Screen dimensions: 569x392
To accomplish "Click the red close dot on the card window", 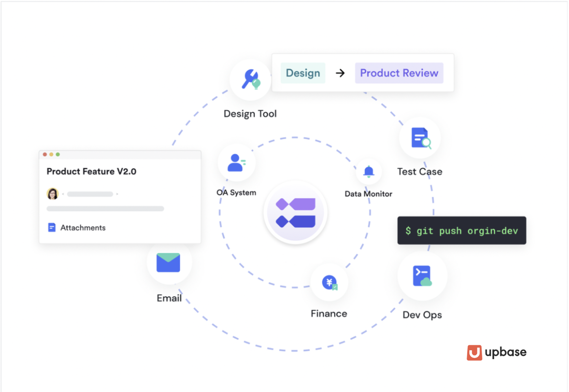I will (x=45, y=155).
